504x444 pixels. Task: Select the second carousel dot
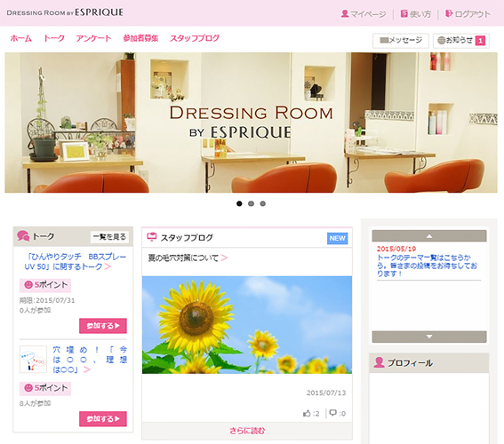pyautogui.click(x=251, y=203)
